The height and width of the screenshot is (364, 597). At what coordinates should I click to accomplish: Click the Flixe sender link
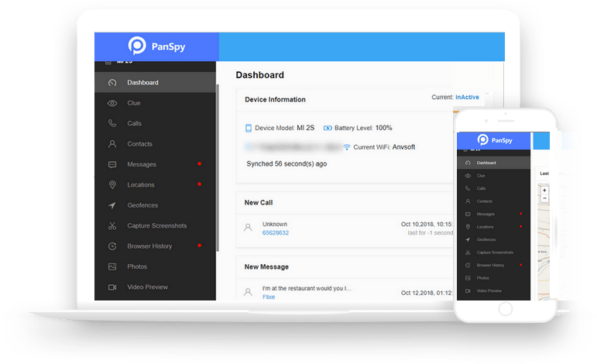click(269, 297)
